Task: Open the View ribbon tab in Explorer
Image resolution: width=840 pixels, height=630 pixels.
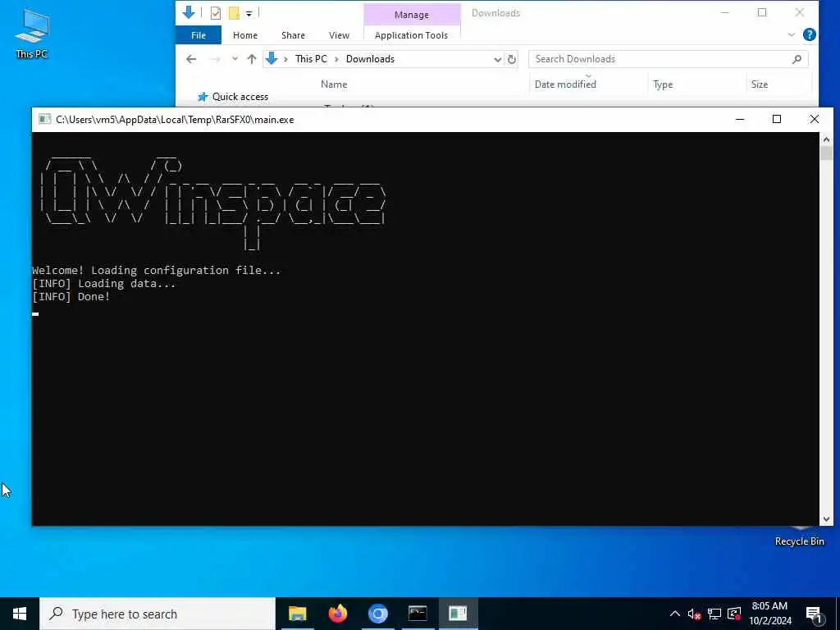Action: pyautogui.click(x=339, y=35)
